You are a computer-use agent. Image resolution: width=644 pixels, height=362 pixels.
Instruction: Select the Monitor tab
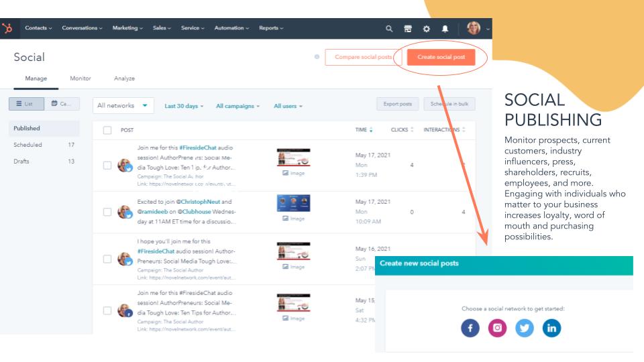(80, 78)
